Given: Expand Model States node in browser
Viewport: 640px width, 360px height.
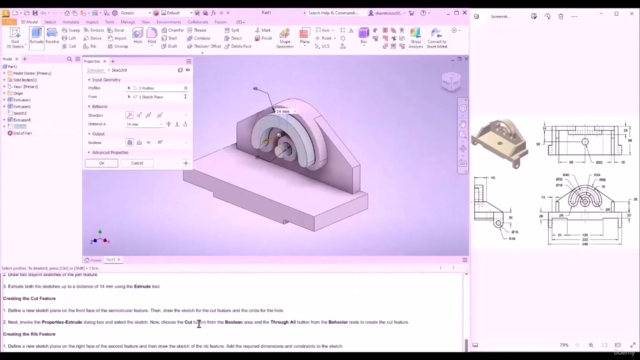Looking at the screenshot, I should [4, 73].
